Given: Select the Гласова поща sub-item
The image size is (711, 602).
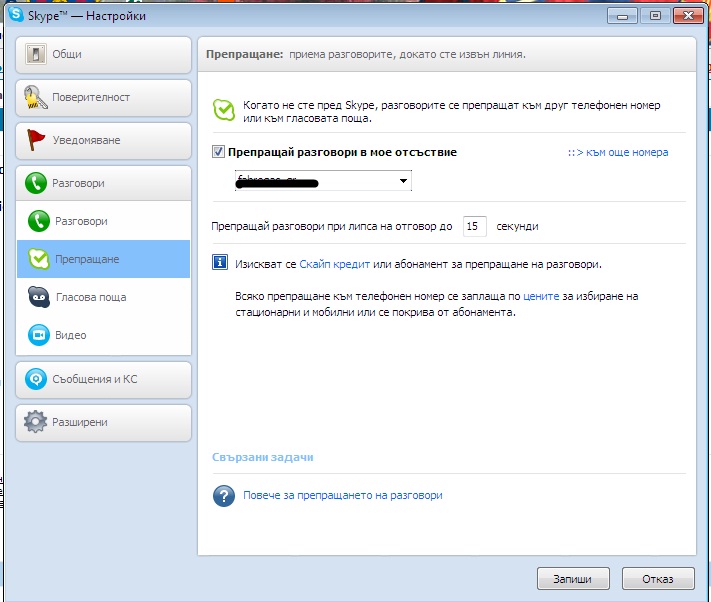Looking at the screenshot, I should coord(103,297).
